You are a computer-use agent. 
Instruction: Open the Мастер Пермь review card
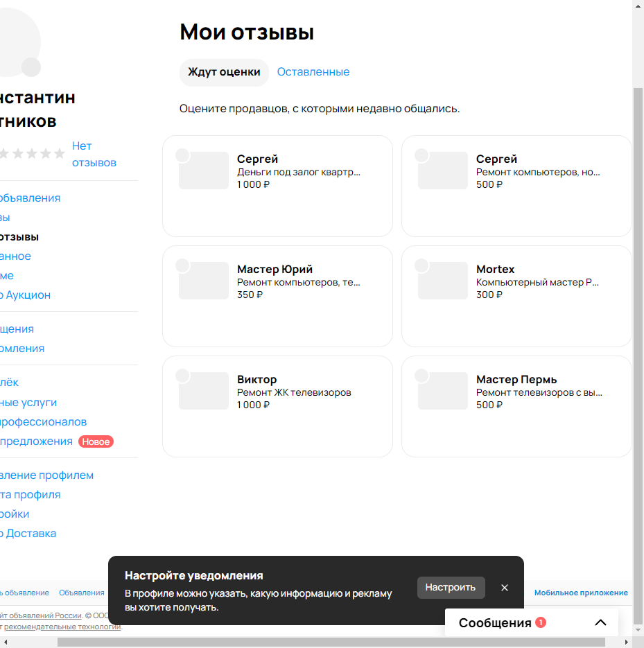point(516,407)
